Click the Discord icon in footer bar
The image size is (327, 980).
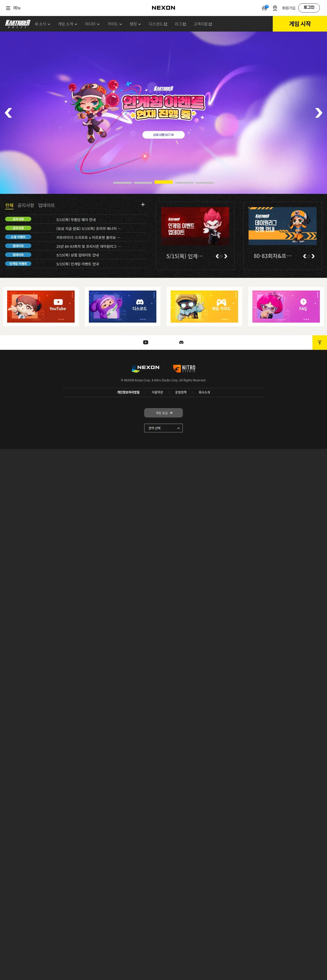click(x=181, y=342)
